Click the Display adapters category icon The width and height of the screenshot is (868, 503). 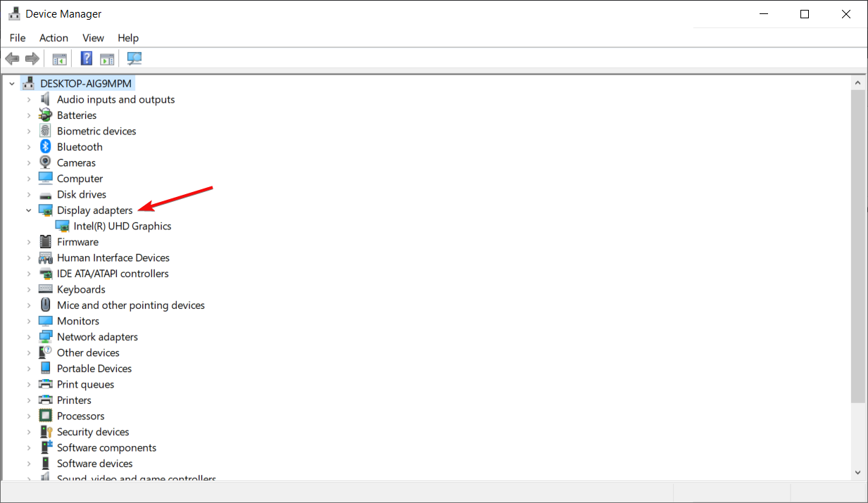(x=45, y=210)
